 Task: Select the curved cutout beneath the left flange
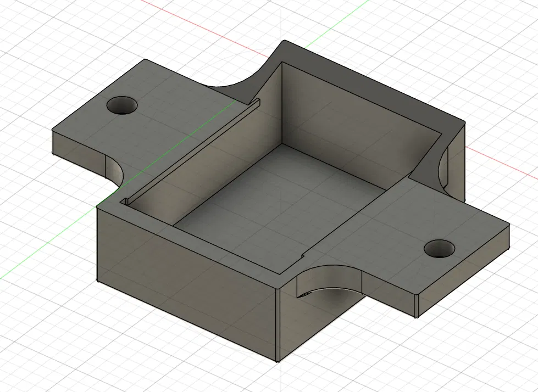coord(114,170)
